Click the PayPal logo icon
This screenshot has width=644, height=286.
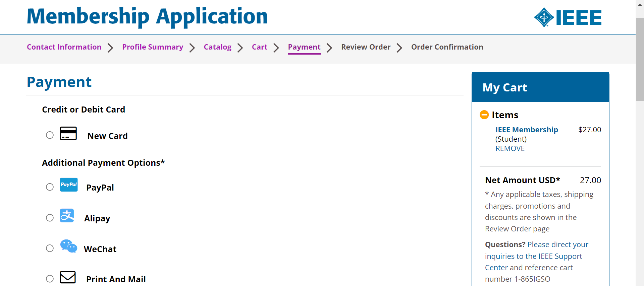click(69, 185)
